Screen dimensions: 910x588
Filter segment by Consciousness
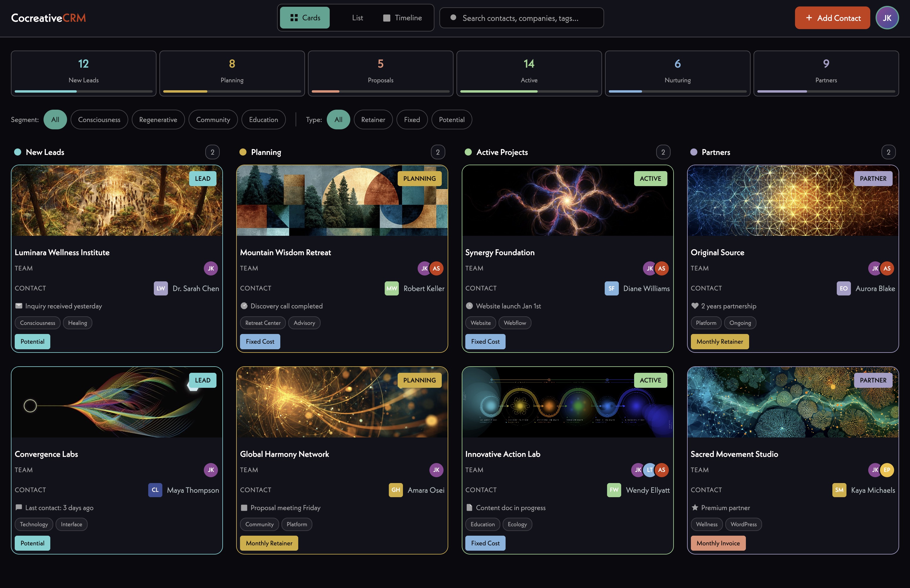(99, 120)
